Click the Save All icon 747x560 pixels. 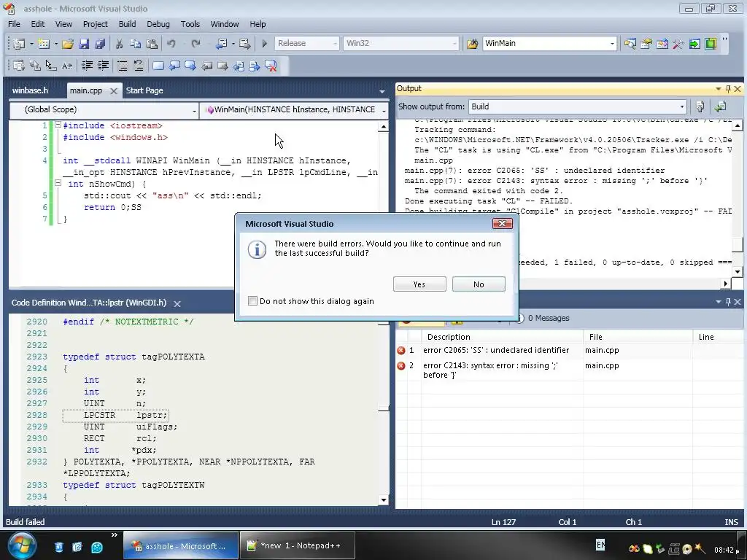pyautogui.click(x=99, y=44)
